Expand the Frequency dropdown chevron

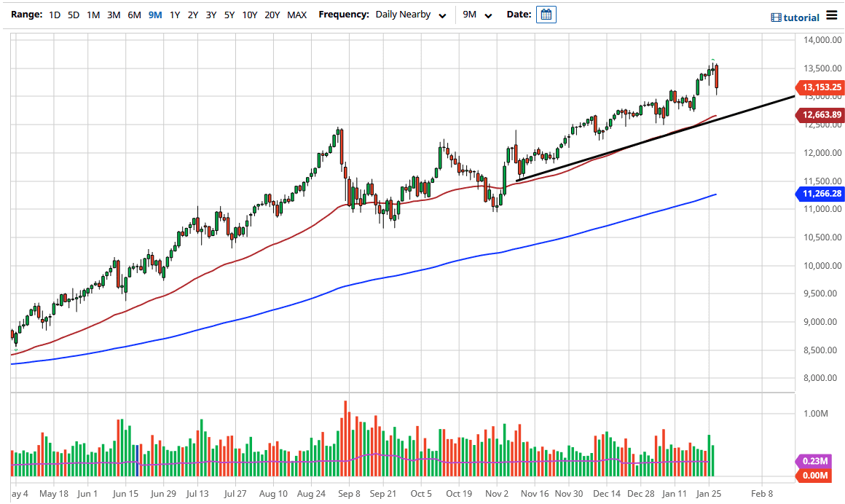coord(442,15)
